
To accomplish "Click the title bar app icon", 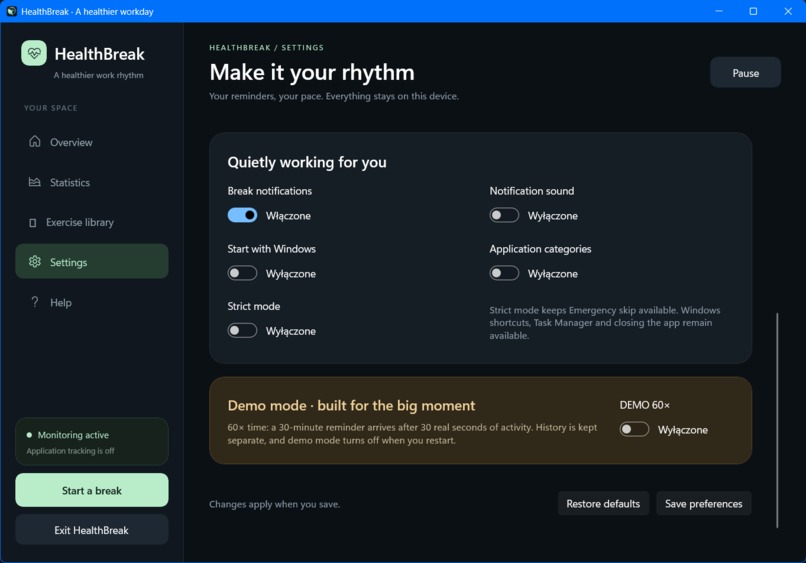I will point(11,11).
